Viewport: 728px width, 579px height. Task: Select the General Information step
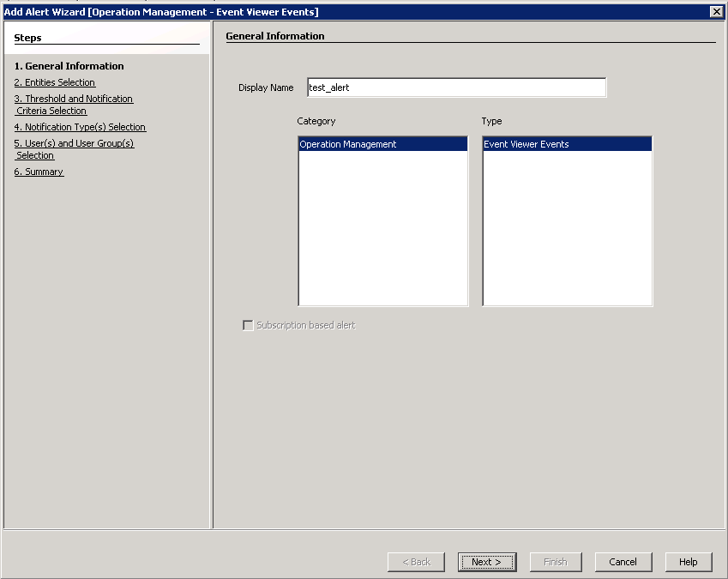click(69, 66)
